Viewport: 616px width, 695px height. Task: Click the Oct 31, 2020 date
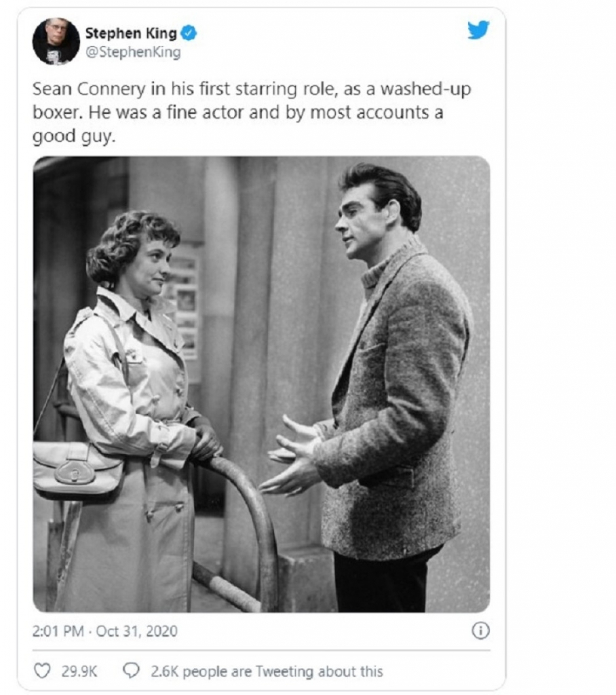click(x=136, y=631)
